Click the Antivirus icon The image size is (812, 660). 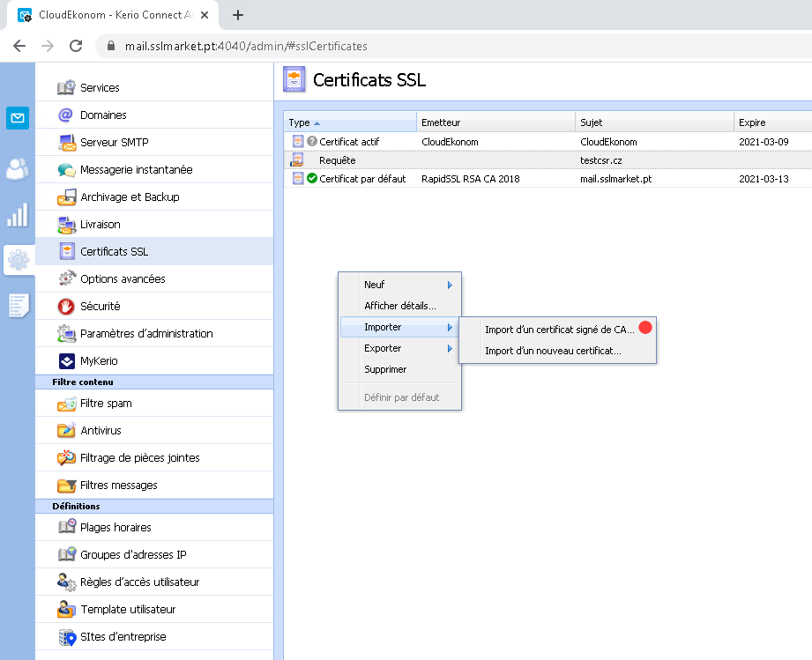click(x=67, y=431)
